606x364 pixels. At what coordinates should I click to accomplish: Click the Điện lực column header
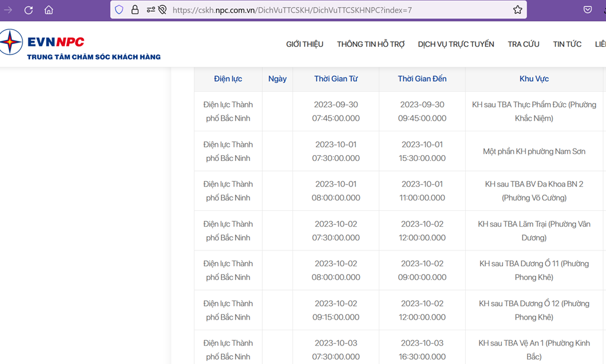(228, 79)
